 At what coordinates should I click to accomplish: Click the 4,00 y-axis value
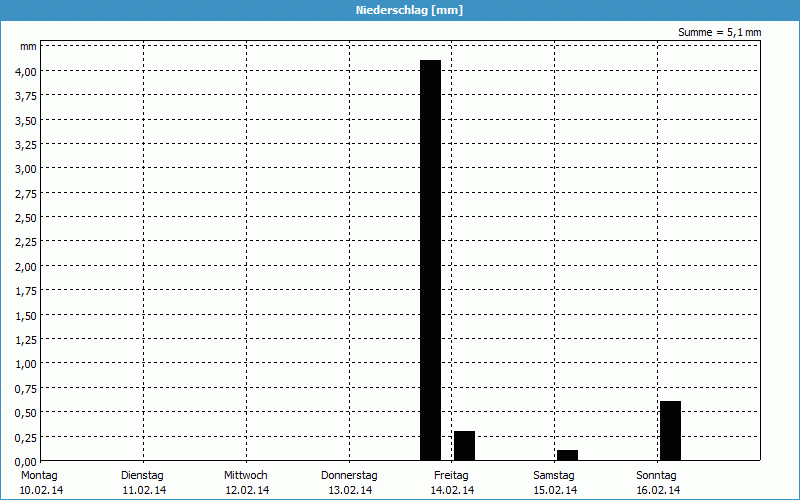point(26,71)
